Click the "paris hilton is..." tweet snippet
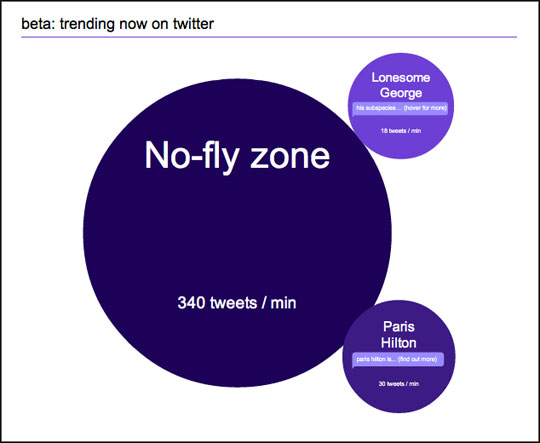This screenshot has height=443, width=540. pos(376,359)
